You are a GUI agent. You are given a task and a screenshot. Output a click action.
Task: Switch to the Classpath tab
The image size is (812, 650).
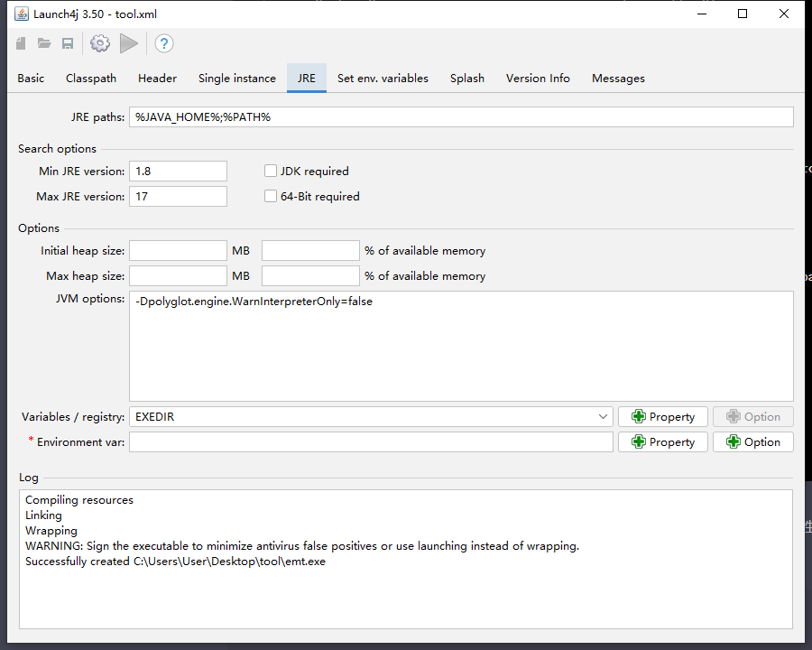91,79
